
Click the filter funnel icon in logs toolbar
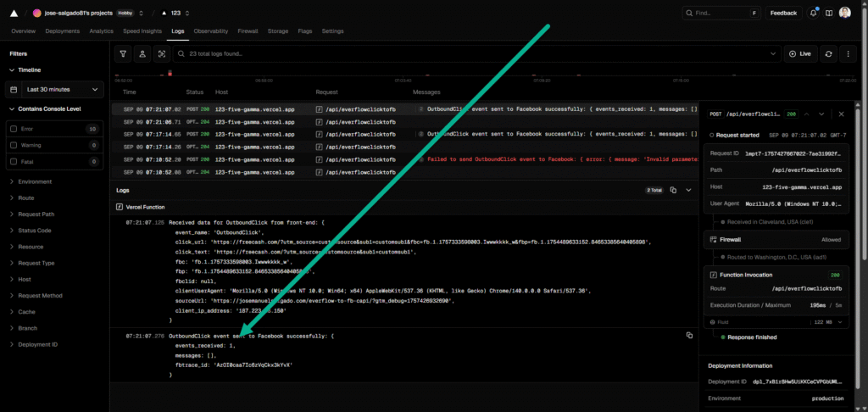pyautogui.click(x=124, y=53)
